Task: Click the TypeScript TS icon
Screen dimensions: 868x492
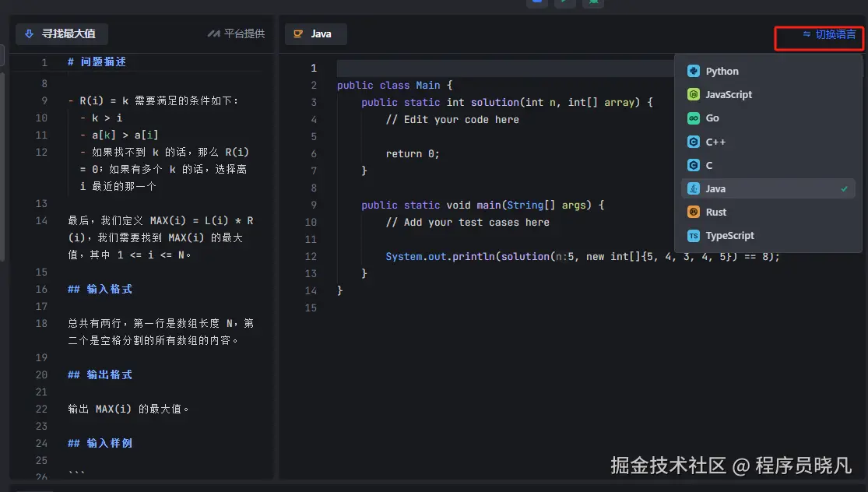Action: pyautogui.click(x=693, y=236)
